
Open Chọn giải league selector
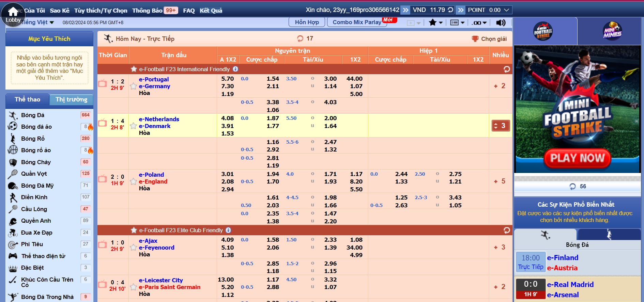click(x=489, y=39)
